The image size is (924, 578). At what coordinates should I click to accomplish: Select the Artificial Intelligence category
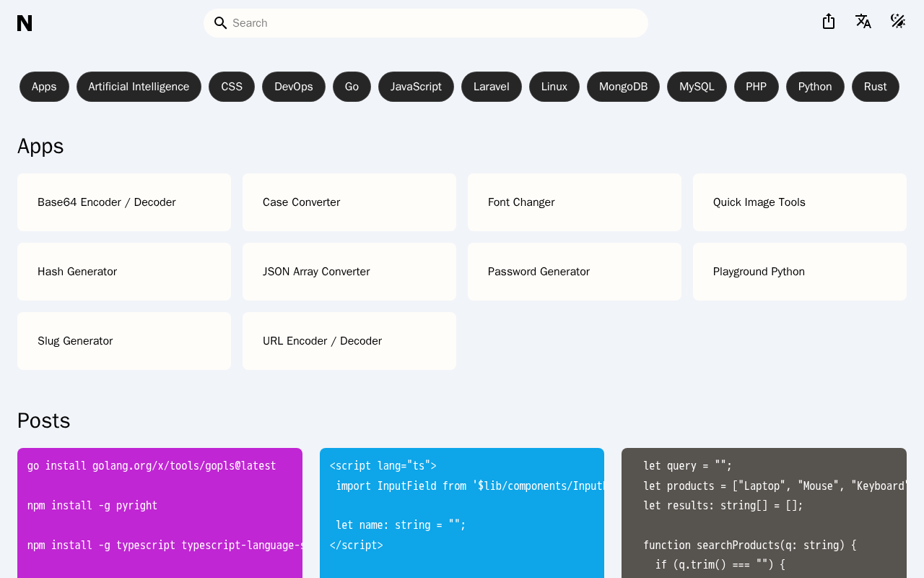pos(139,87)
